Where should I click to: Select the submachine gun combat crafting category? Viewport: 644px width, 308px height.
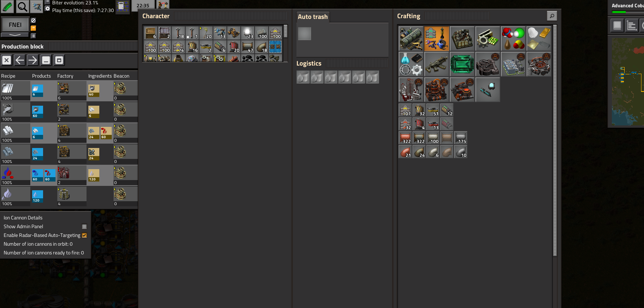point(436,64)
